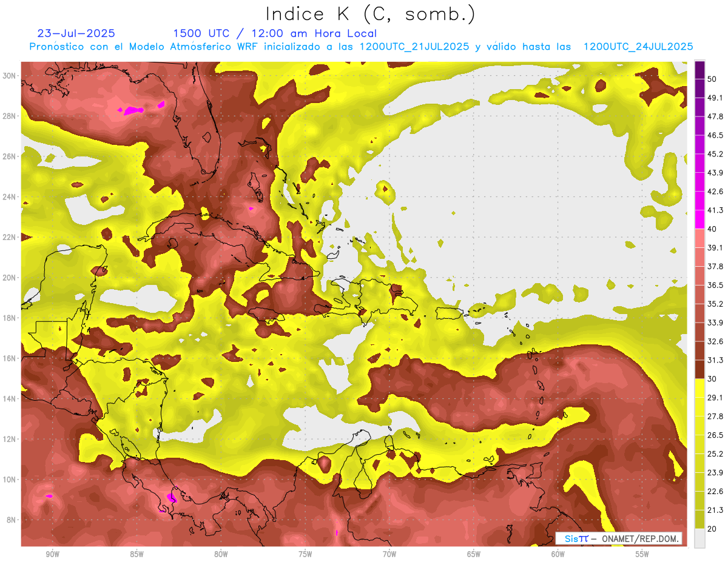Click the chart title "Indice K (C, somb.)"

[x=371, y=14]
